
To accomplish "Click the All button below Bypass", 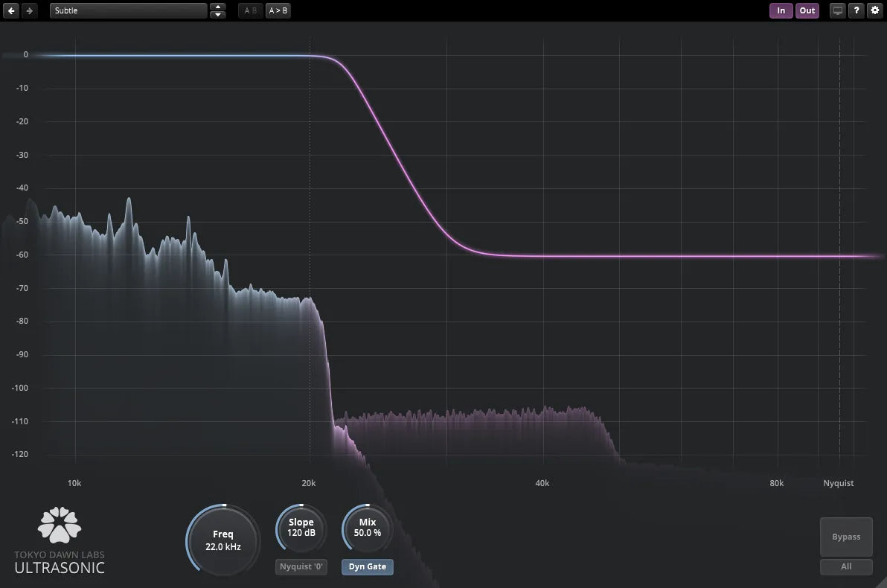I will point(846,566).
